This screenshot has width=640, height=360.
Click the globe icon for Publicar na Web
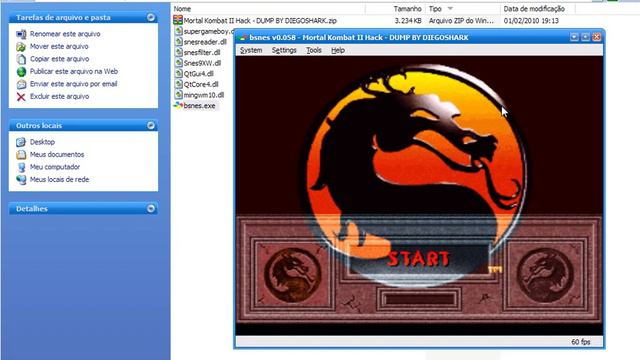coord(21,72)
